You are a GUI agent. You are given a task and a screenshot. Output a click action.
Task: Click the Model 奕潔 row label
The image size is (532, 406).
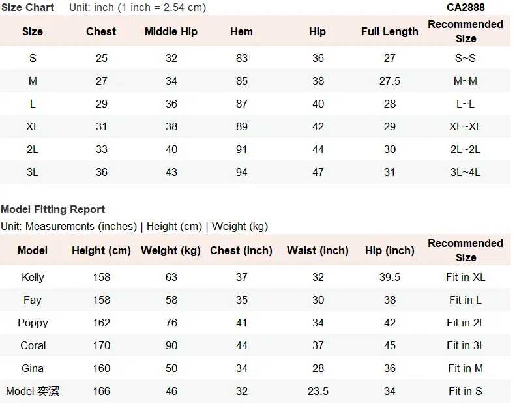pyautogui.click(x=33, y=391)
